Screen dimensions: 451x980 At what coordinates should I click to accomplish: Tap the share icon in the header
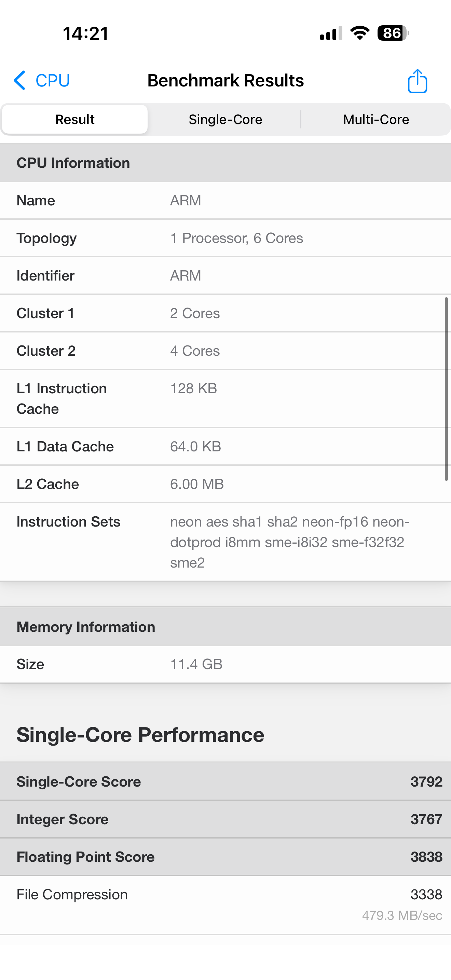[417, 81]
